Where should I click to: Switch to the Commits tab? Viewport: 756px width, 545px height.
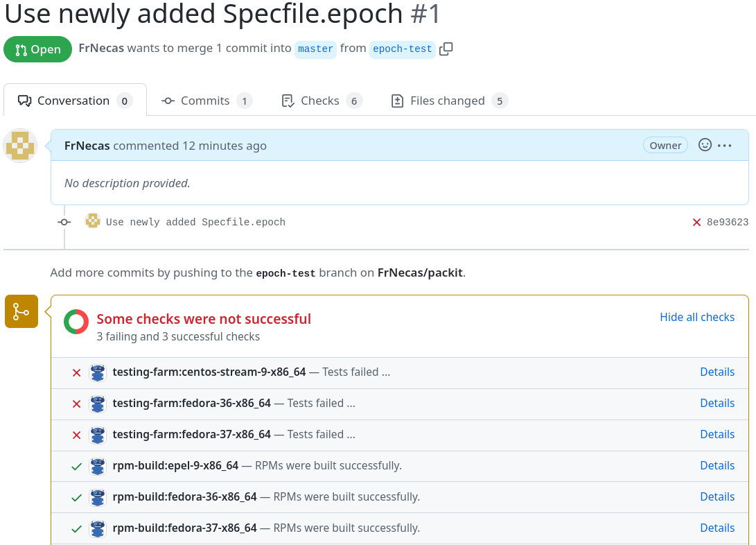click(x=206, y=101)
